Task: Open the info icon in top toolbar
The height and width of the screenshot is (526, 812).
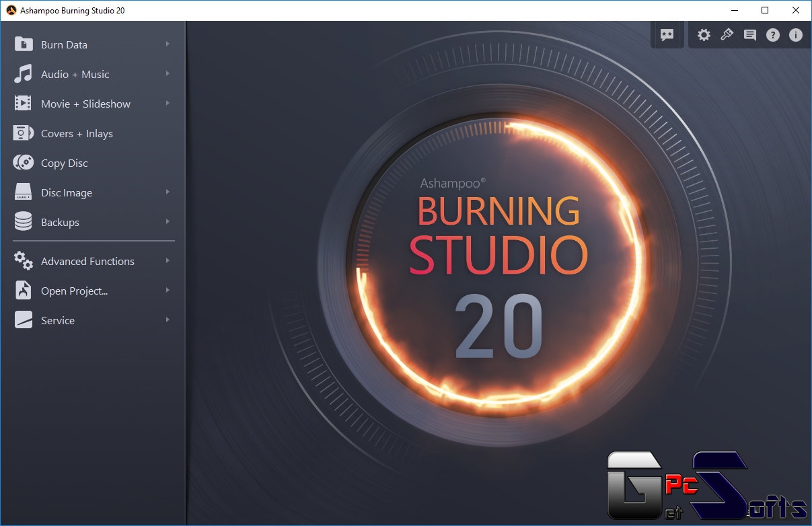Action: point(796,35)
